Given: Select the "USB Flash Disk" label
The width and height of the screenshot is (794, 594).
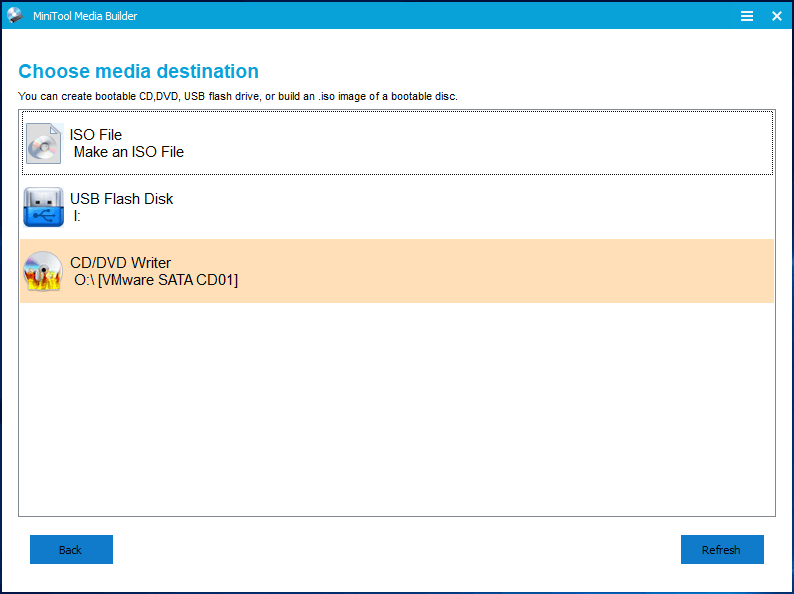Looking at the screenshot, I should click(x=122, y=199).
